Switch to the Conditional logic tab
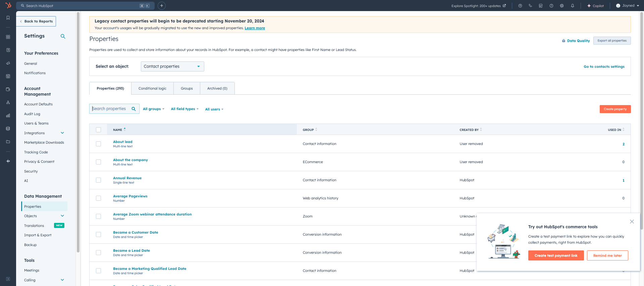 (152, 88)
